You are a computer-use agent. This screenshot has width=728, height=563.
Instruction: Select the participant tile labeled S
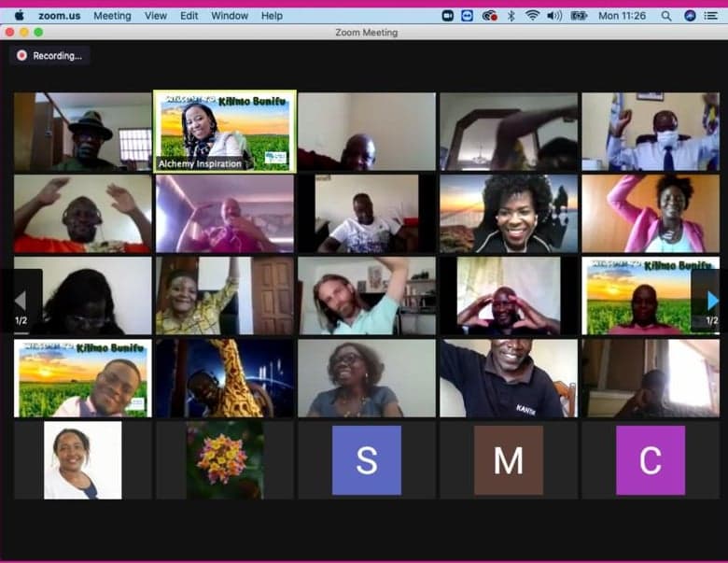point(367,460)
